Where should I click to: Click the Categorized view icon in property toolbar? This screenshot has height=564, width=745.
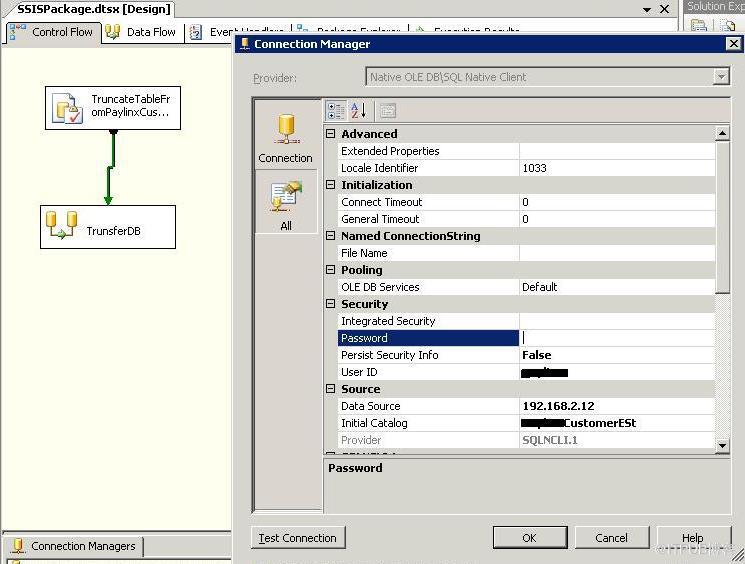point(336,111)
